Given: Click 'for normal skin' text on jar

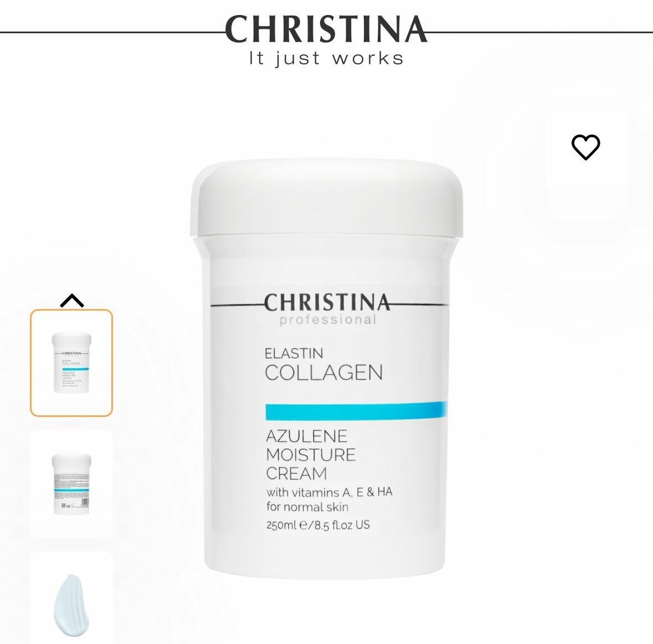Looking at the screenshot, I should coord(307,507).
